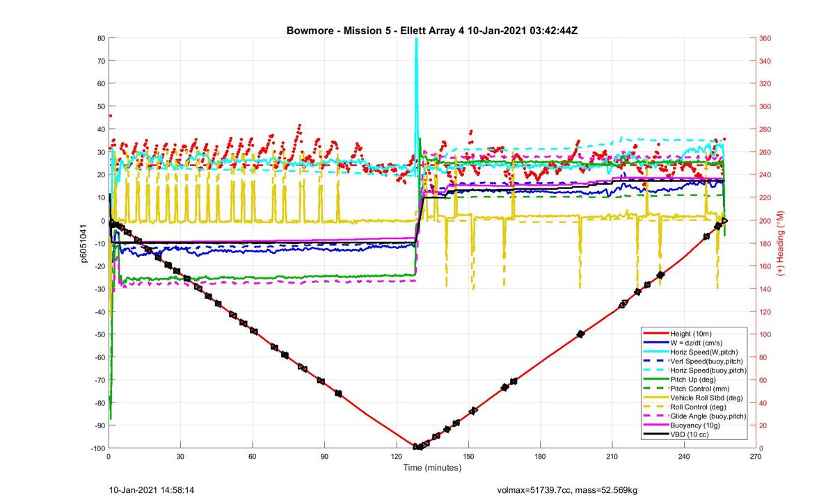
Task: Select the 'Height (10m)' legend label
Action: [692, 334]
